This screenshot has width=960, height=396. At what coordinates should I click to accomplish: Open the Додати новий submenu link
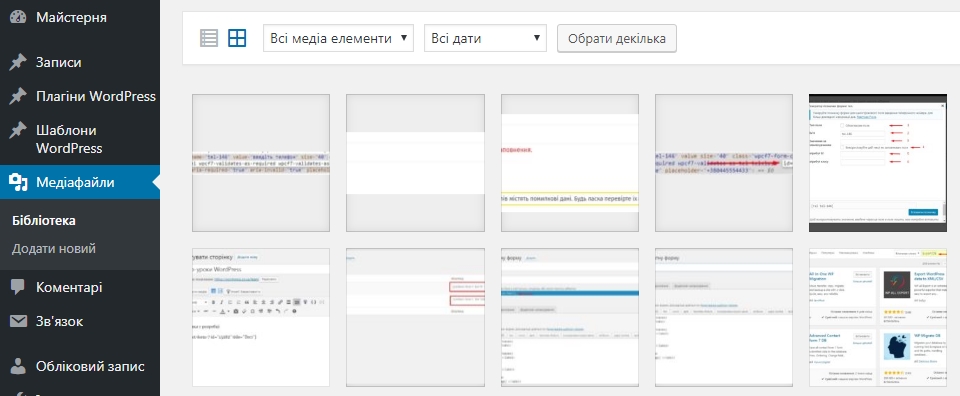tap(54, 249)
